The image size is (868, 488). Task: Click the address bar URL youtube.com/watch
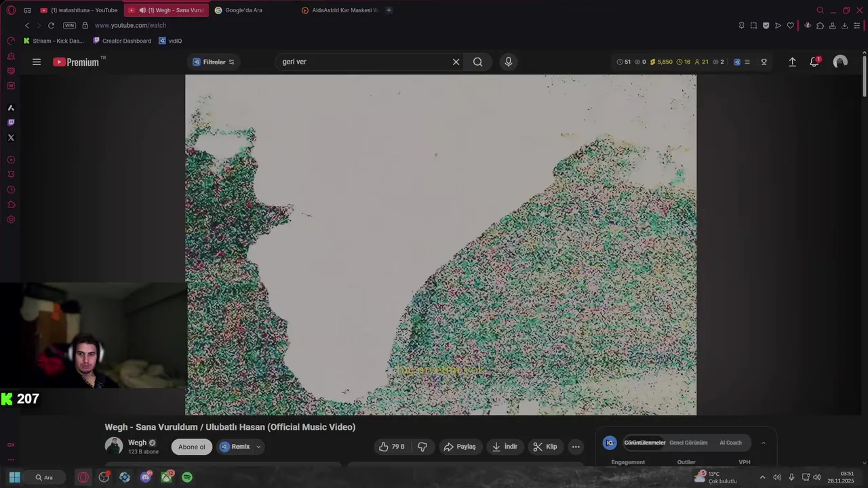130,25
